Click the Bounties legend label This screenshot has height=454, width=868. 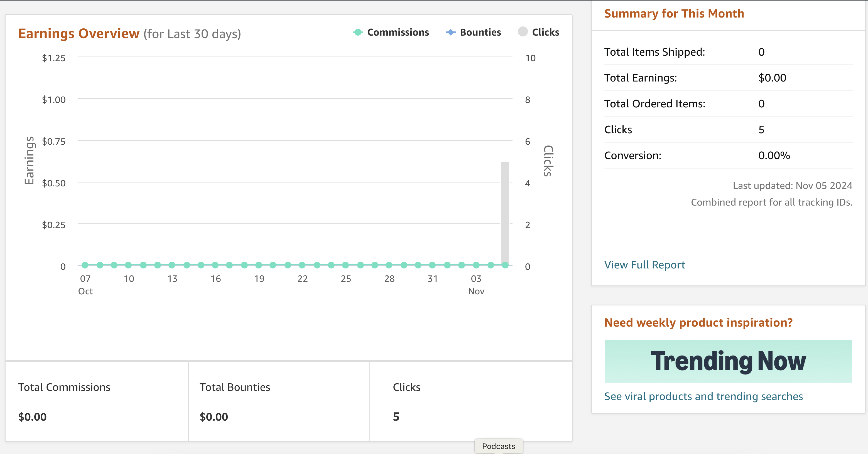pos(480,32)
